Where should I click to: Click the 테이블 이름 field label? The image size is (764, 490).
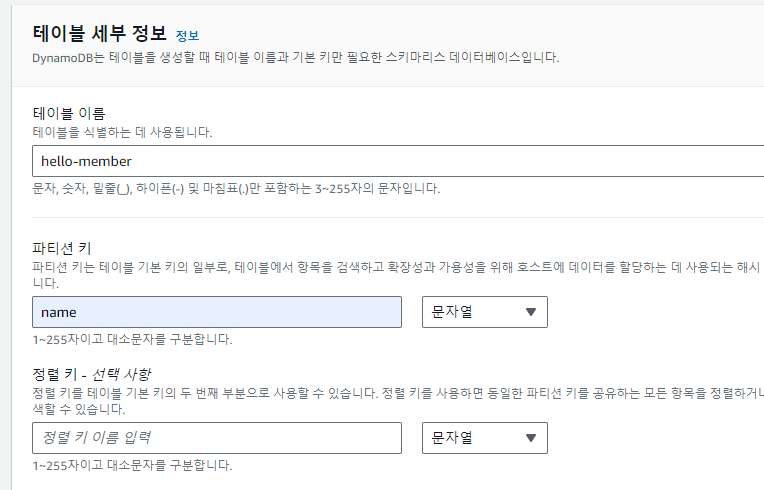(x=69, y=113)
